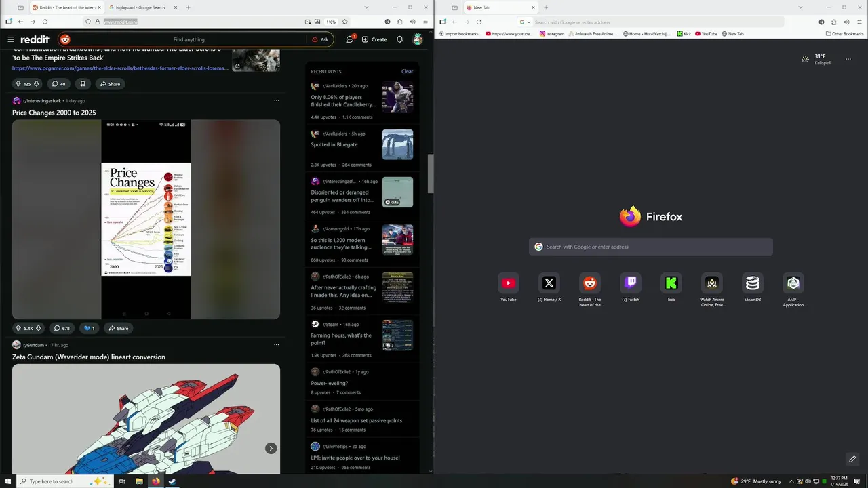The width and height of the screenshot is (868, 488).
Task: Open the Other Bookmarks folder
Action: (844, 33)
